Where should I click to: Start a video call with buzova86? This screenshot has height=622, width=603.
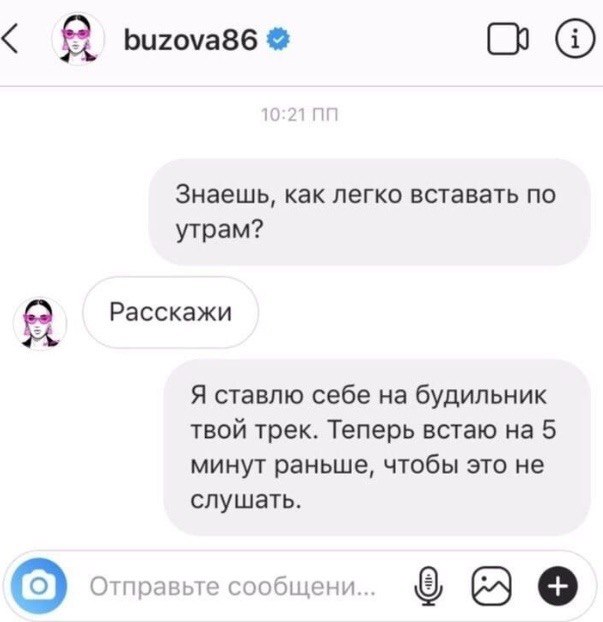(508, 39)
